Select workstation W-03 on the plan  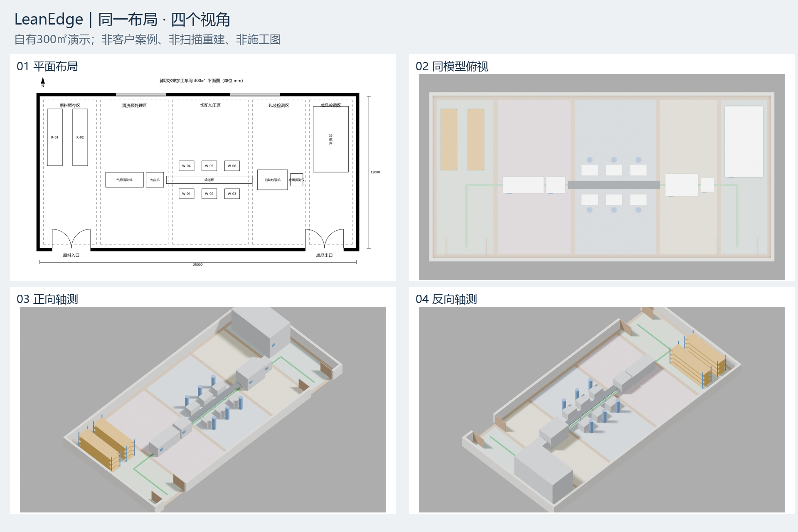[232, 194]
